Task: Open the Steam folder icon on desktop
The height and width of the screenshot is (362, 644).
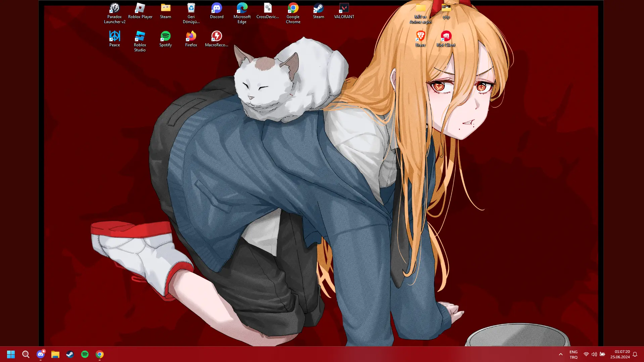Action: click(165, 11)
